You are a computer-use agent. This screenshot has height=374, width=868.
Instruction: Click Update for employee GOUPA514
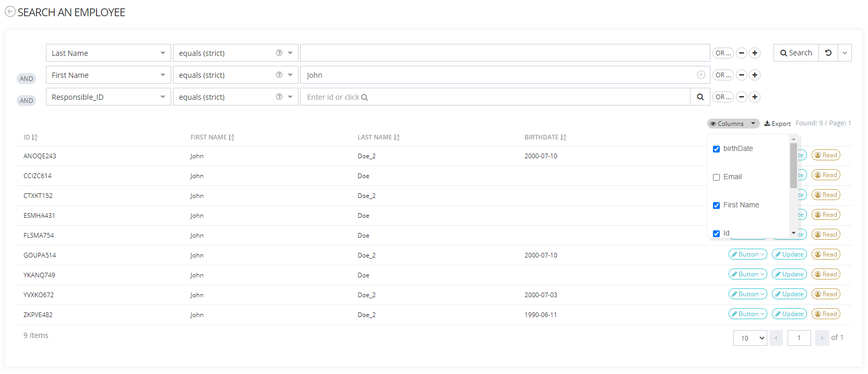[789, 254]
